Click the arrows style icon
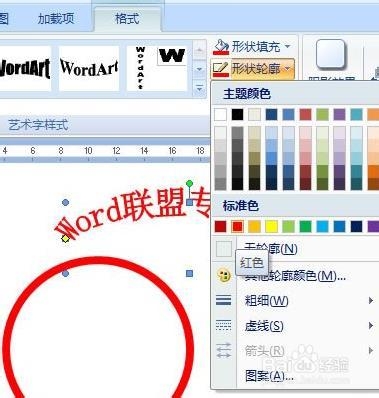This screenshot has width=379, height=398. tap(224, 350)
